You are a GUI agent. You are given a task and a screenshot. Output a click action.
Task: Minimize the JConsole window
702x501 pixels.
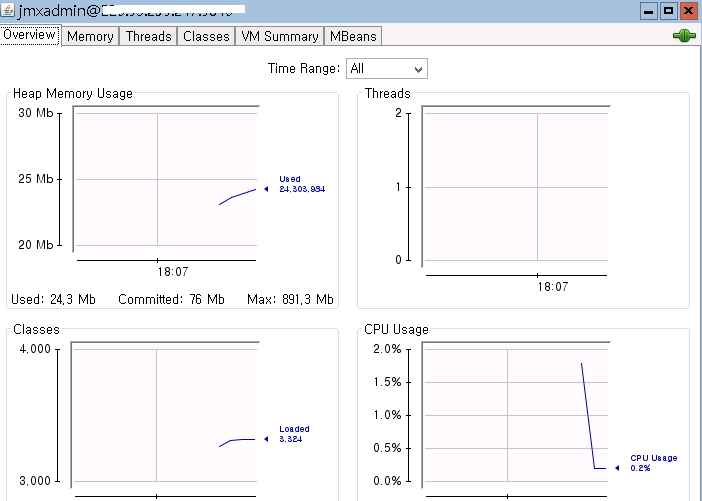pyautogui.click(x=650, y=11)
